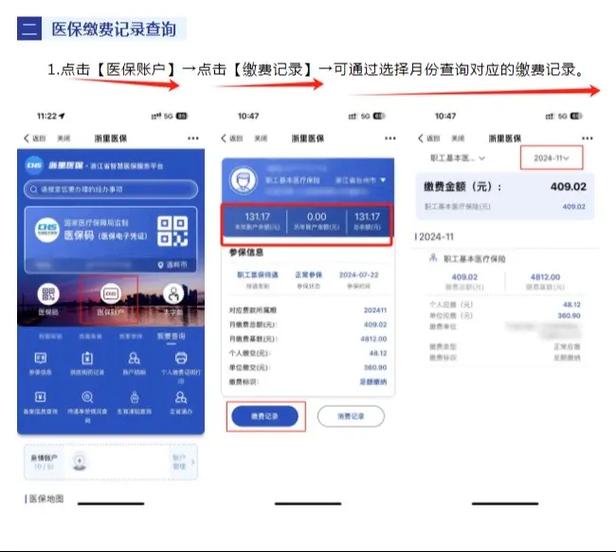Tap 关闭 on the 11:22 screen
This screenshot has height=552, width=616.
click(64, 138)
